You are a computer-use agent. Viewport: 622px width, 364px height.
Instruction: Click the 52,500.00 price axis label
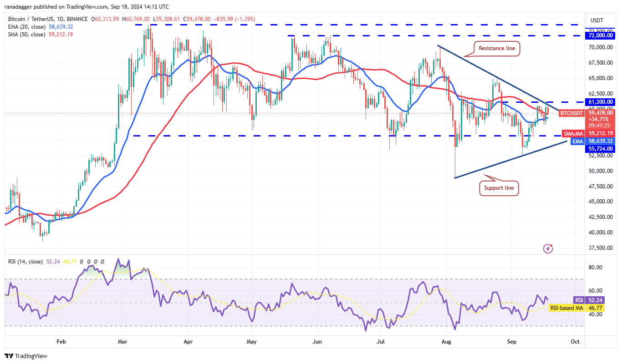(601, 156)
